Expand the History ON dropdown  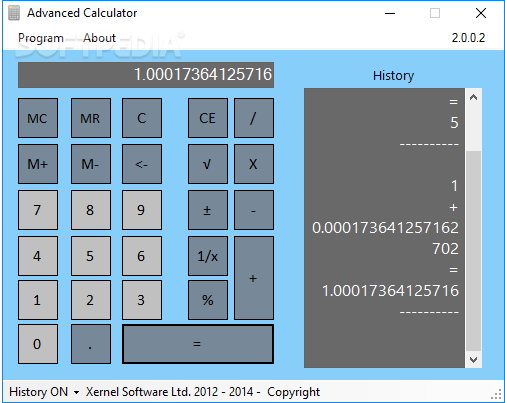(x=44, y=392)
